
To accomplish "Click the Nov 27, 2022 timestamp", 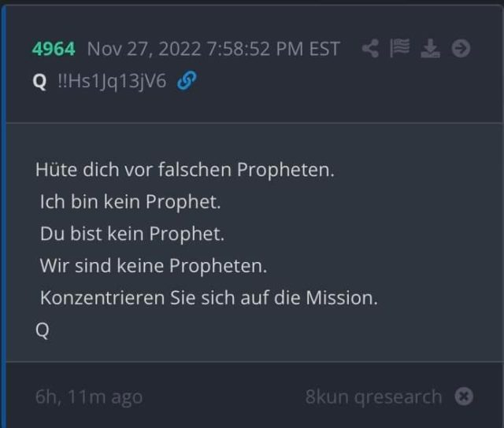I will coord(213,49).
